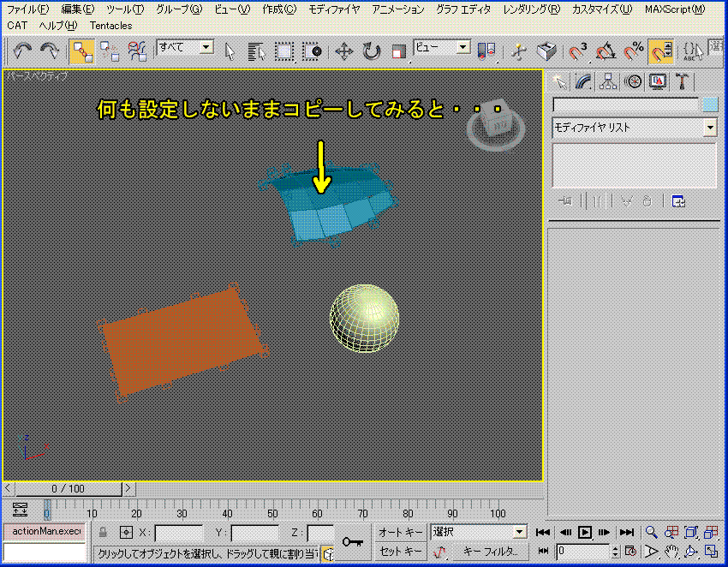Viewport: 728px width, 567px height.
Task: Toggle Window/Crossing selection mode
Action: click(312, 51)
